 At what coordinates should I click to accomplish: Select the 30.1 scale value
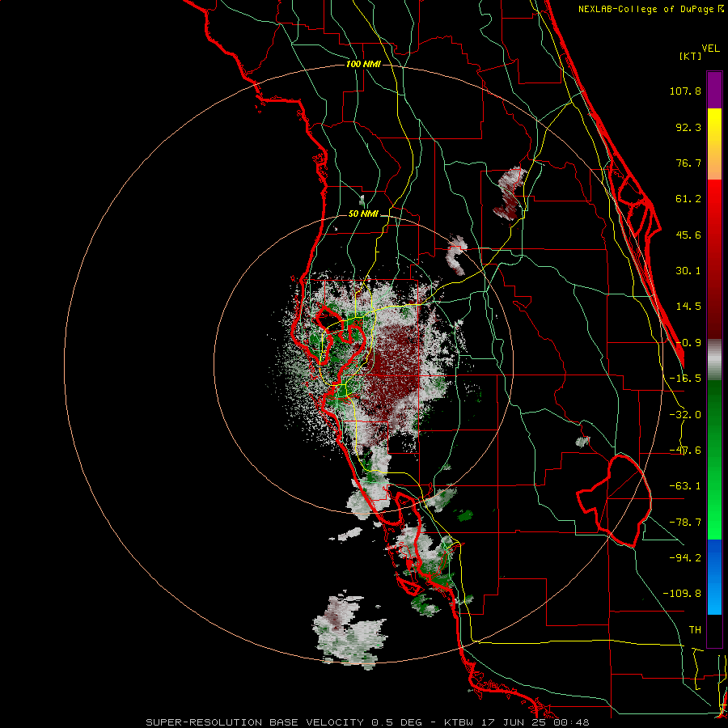point(688,271)
